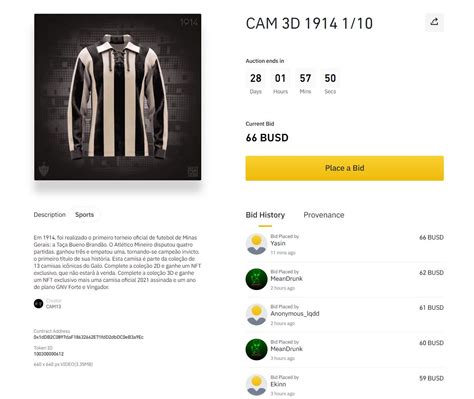Place a bid using the yellow button

click(344, 168)
